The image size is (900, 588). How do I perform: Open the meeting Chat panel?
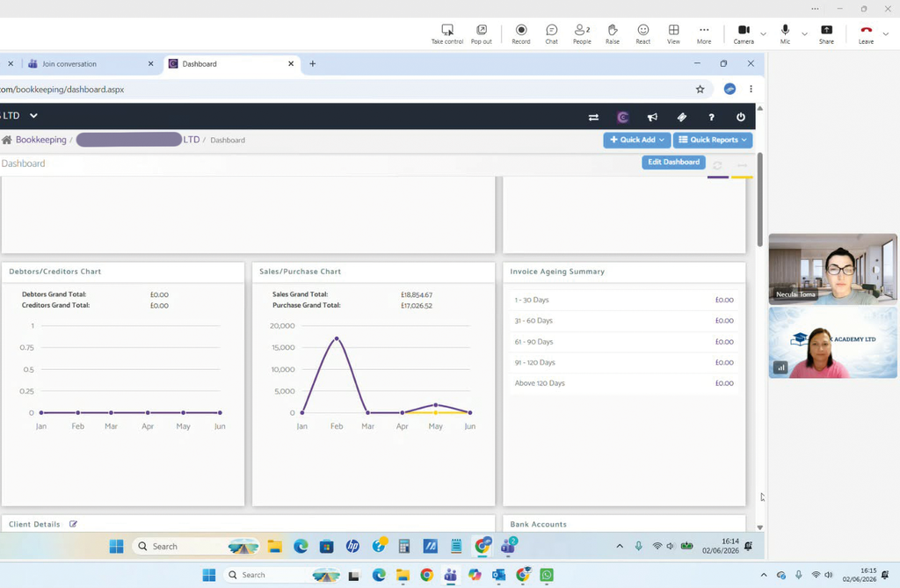[552, 34]
